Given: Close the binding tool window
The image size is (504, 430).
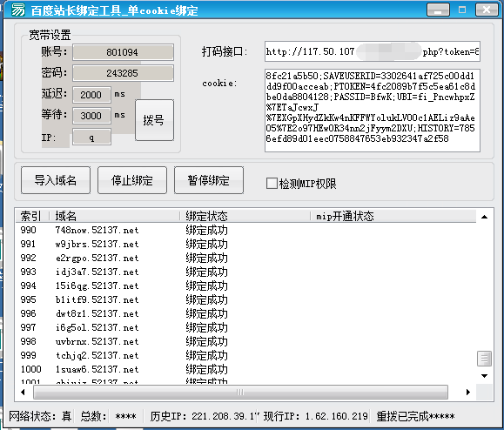Looking at the screenshot, I should tap(487, 10).
